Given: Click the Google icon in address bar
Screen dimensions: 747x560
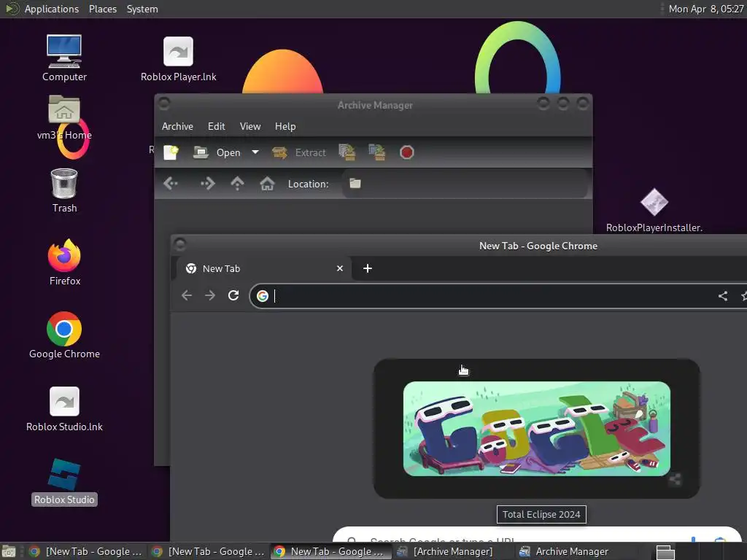Looking at the screenshot, I should pos(263,296).
